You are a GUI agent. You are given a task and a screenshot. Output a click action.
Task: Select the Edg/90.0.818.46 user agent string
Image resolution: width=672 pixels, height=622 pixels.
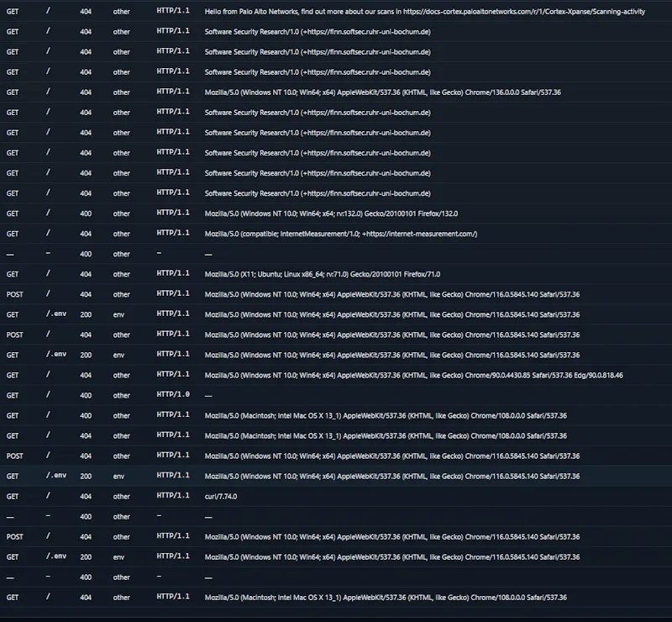pyautogui.click(x=414, y=376)
